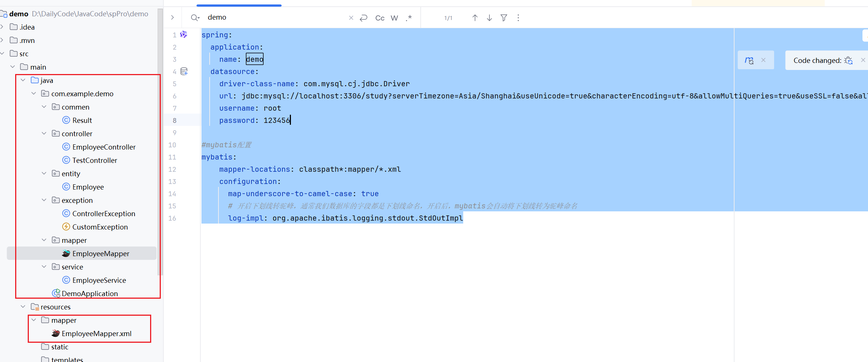Collapse the controller package

click(x=44, y=133)
